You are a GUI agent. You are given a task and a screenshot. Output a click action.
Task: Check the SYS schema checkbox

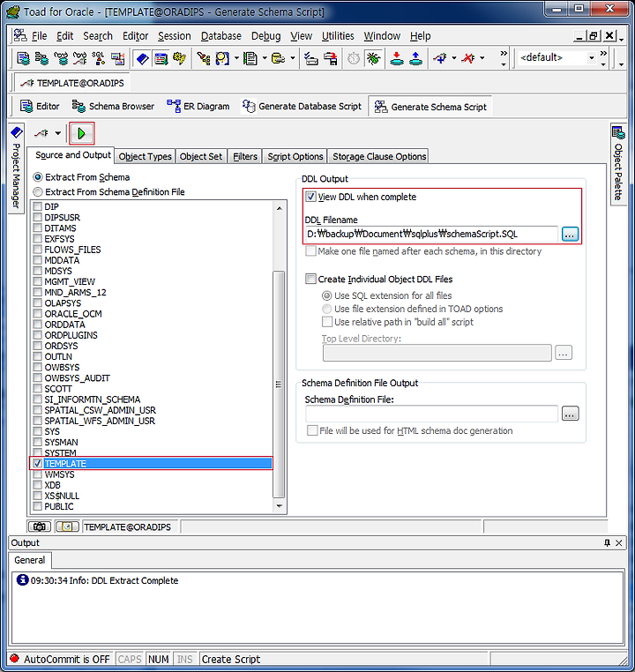pos(38,431)
